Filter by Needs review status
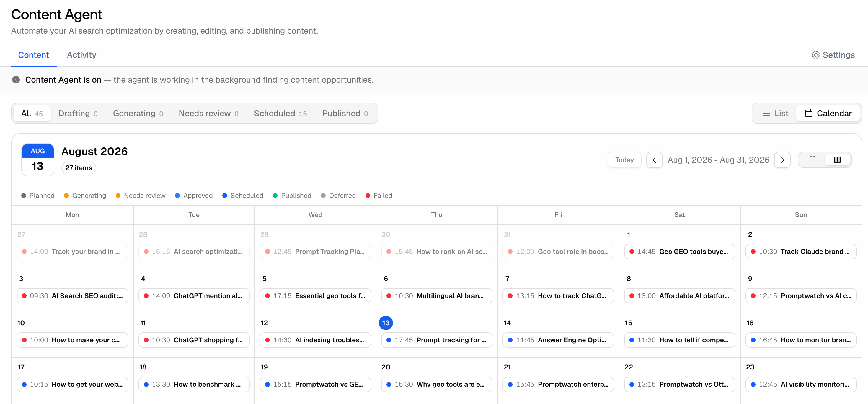 208,114
